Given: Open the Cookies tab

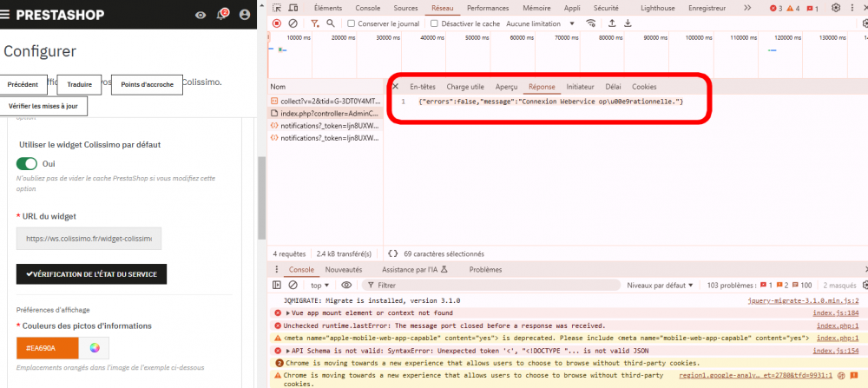Looking at the screenshot, I should pos(644,87).
